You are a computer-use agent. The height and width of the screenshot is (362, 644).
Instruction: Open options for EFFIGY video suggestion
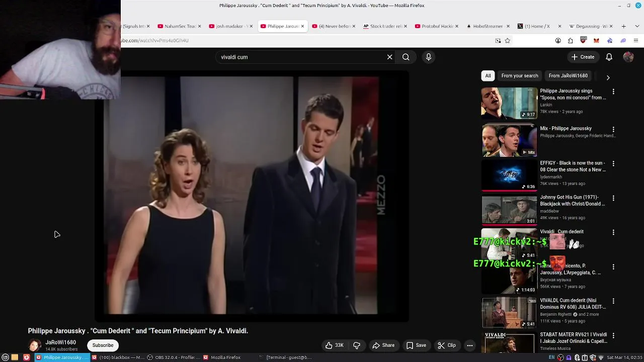point(613,164)
